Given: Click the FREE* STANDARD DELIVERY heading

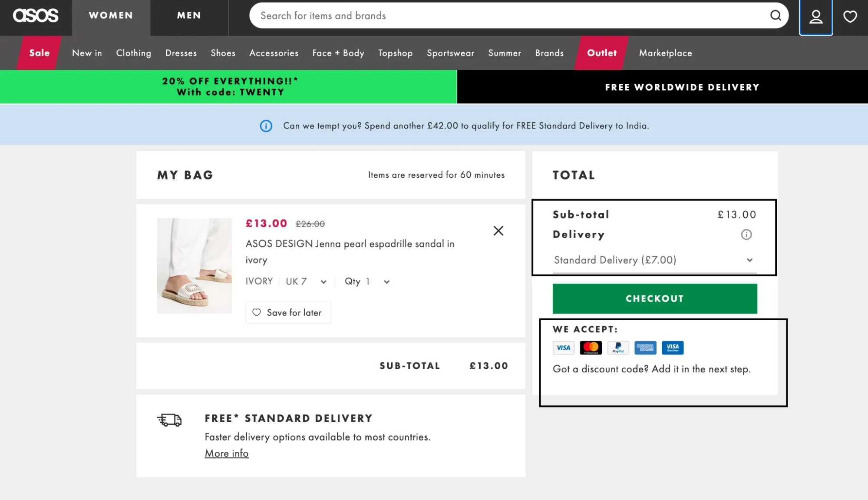Looking at the screenshot, I should (x=289, y=418).
